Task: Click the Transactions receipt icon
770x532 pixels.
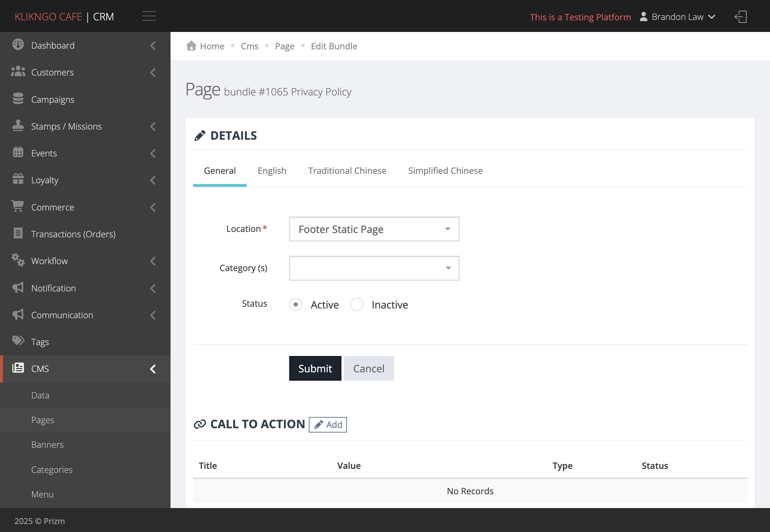Action: pos(18,233)
